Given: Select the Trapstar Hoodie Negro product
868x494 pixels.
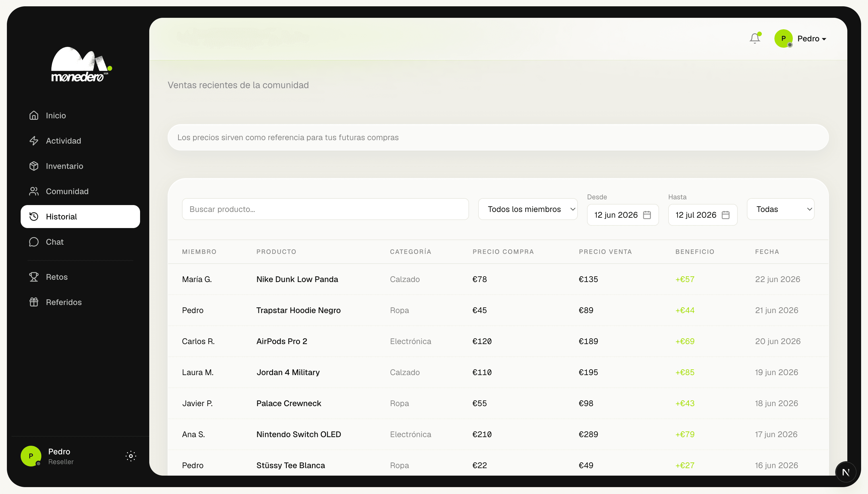Looking at the screenshot, I should click(x=299, y=310).
